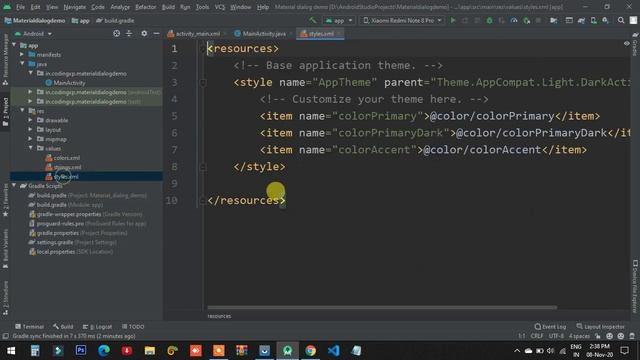Open File Explorer from the taskbar
The image size is (640, 360).
(x=150, y=351)
